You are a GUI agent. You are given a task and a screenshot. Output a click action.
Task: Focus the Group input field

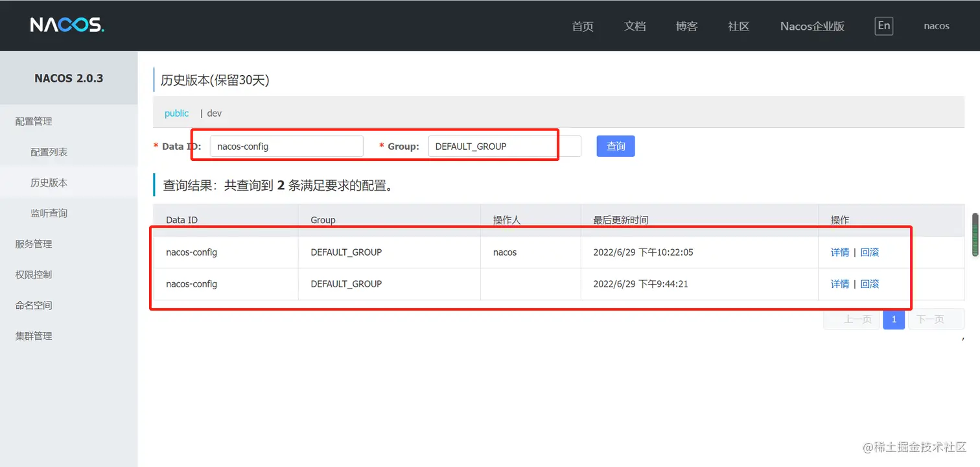(x=504, y=146)
